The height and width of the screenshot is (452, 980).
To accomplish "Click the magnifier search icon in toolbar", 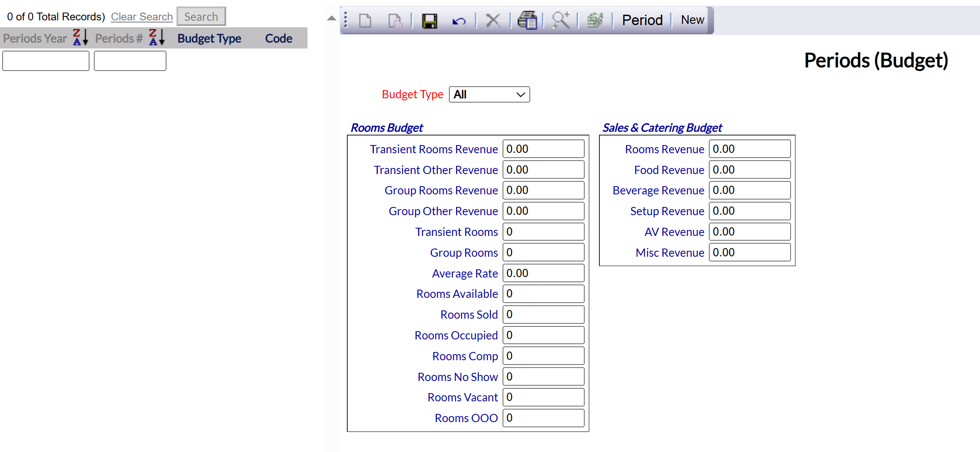I will click(560, 20).
